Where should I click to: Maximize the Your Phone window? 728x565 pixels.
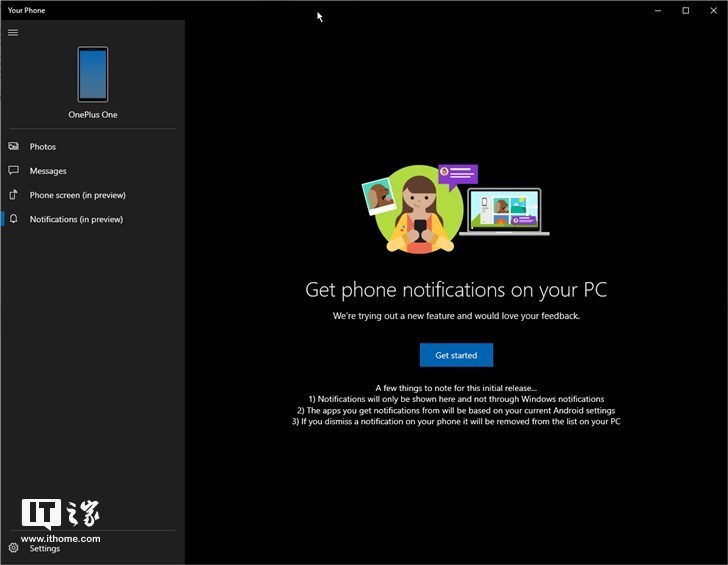pyautogui.click(x=685, y=10)
